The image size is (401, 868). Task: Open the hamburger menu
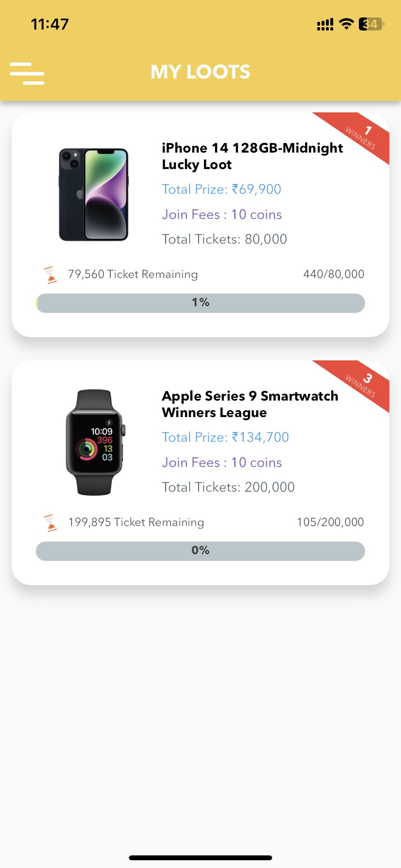point(27,73)
